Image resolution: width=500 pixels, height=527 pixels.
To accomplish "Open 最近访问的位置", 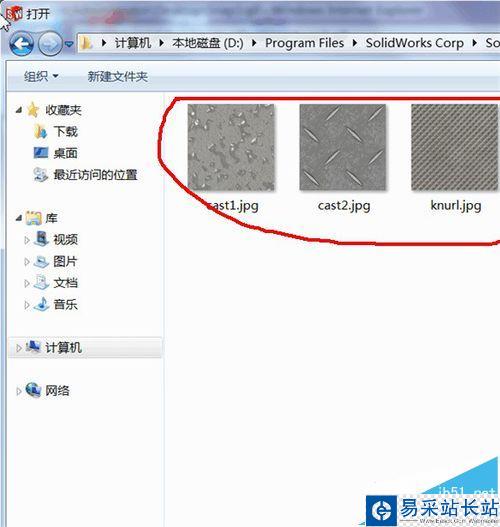I will click(x=95, y=175).
